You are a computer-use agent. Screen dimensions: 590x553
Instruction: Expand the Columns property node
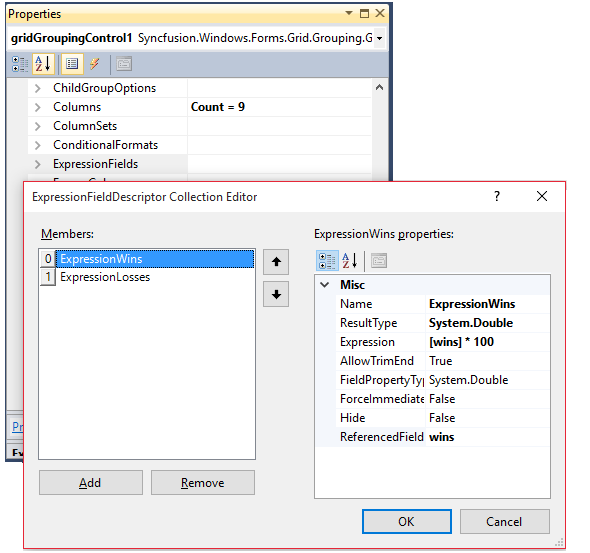coord(37,107)
